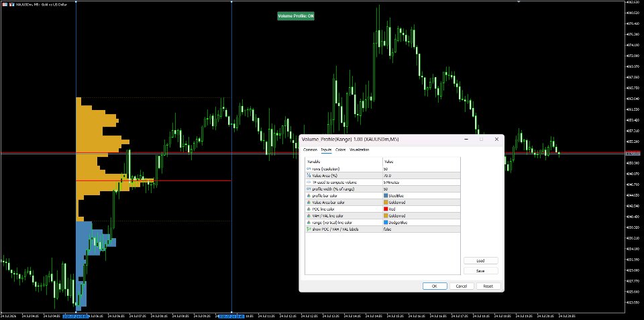The height and width of the screenshot is (320, 644).
Task: Click the show POC / VAH / VAL labels icon
Action: pyautogui.click(x=309, y=229)
